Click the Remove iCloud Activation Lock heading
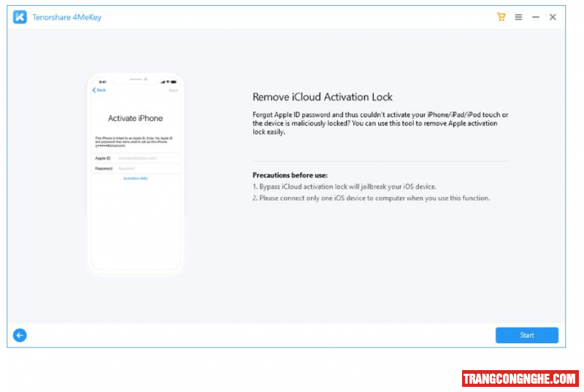 coord(322,97)
